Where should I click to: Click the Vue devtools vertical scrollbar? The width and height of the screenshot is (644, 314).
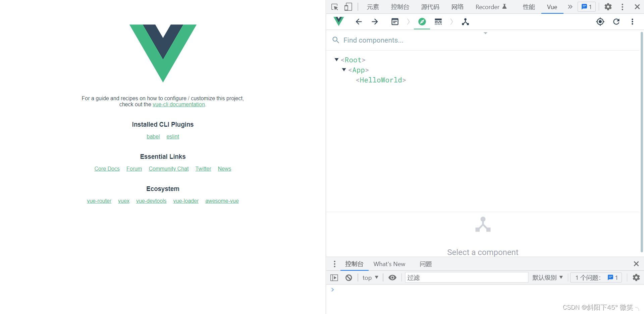tap(642, 142)
